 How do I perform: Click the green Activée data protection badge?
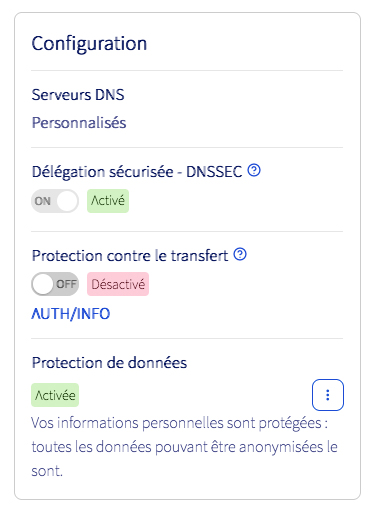tap(55, 395)
